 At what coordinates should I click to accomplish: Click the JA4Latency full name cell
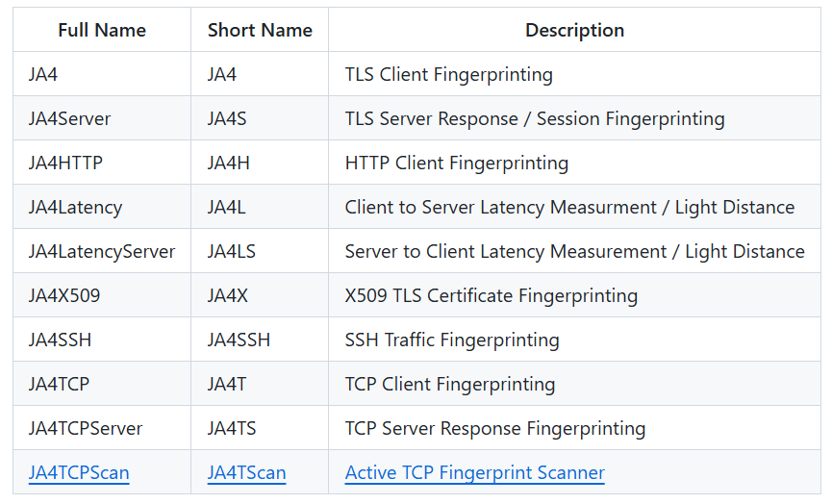pos(102,207)
